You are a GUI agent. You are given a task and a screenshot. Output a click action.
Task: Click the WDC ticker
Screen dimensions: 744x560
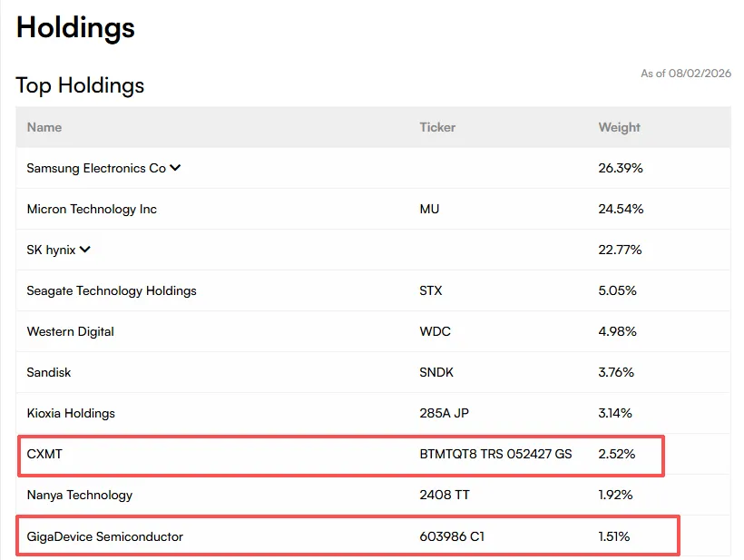click(435, 331)
